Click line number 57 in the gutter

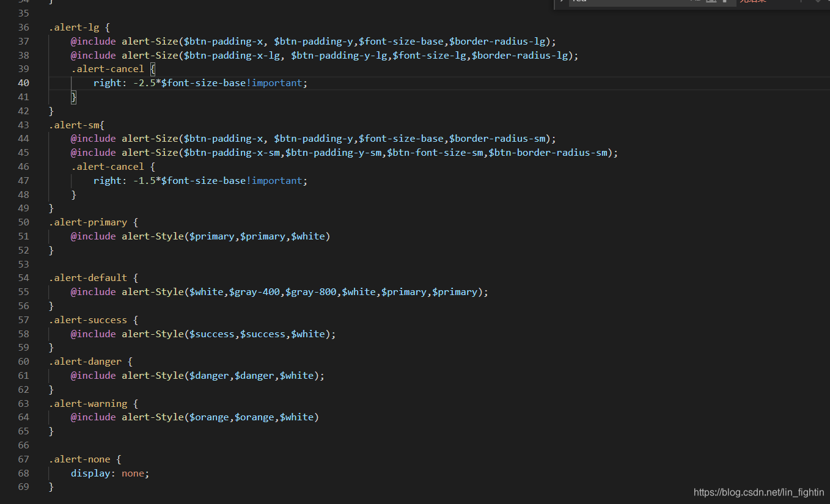click(23, 320)
